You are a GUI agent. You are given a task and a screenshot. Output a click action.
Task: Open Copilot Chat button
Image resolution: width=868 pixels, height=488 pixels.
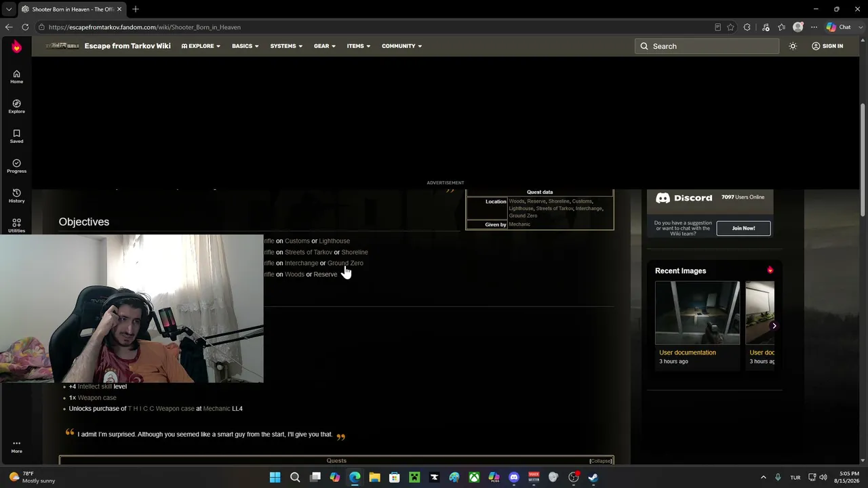[x=839, y=27]
